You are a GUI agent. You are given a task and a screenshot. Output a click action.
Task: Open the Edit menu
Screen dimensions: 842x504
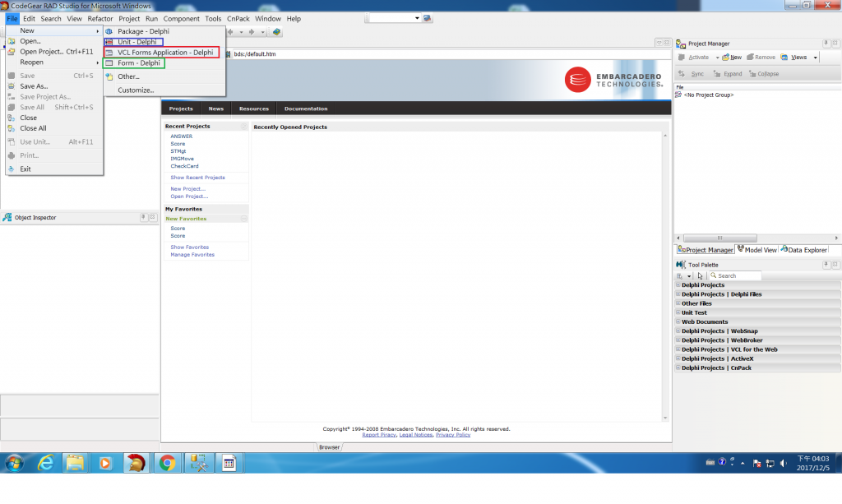click(x=29, y=18)
